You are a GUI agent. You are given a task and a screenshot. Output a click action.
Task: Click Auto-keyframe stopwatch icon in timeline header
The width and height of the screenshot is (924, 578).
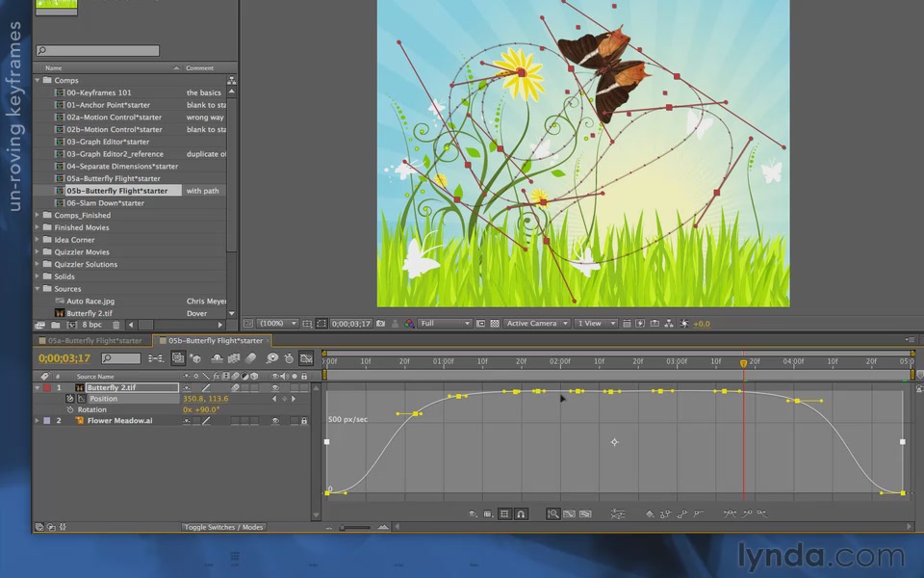[x=289, y=358]
